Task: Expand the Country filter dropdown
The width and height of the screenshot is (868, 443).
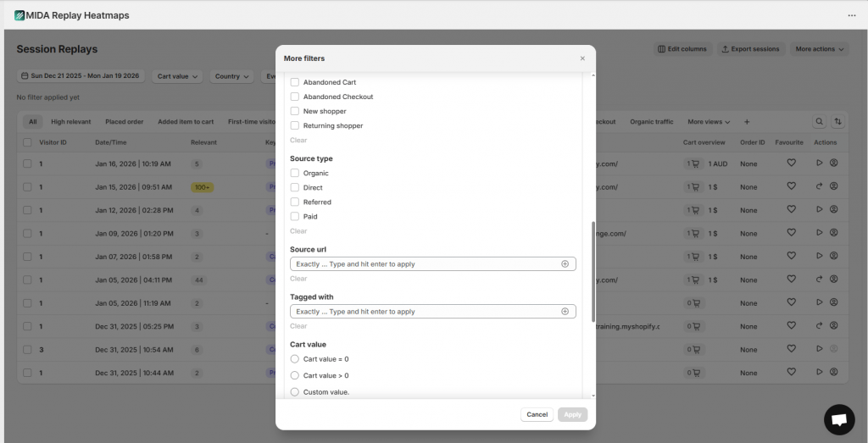Action: click(x=231, y=76)
